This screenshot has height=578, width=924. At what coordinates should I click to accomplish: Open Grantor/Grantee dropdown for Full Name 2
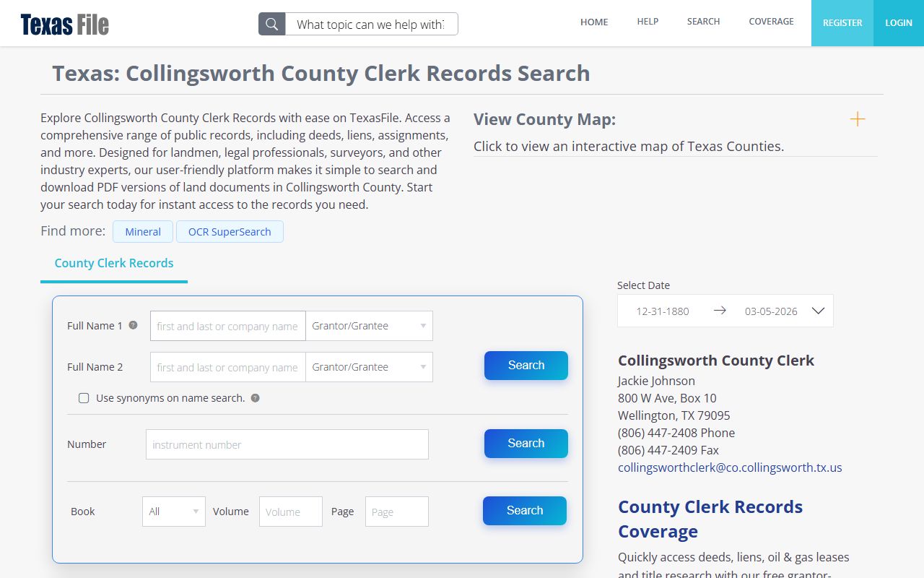click(x=369, y=367)
